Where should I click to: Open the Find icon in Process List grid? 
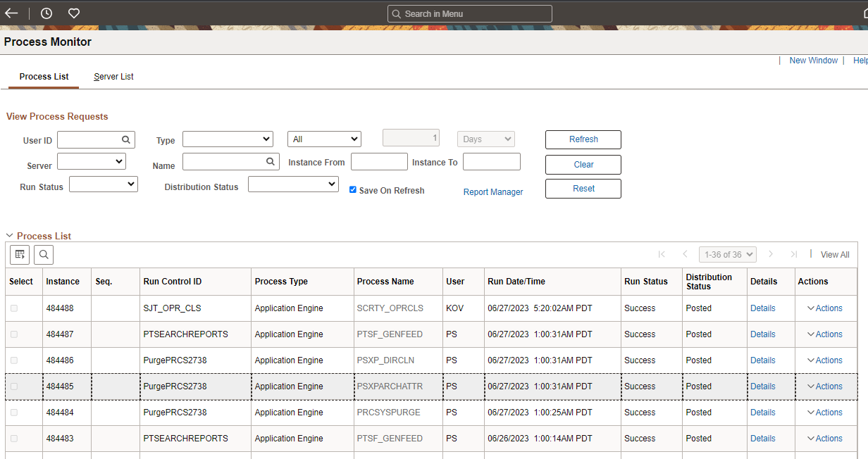(x=44, y=254)
